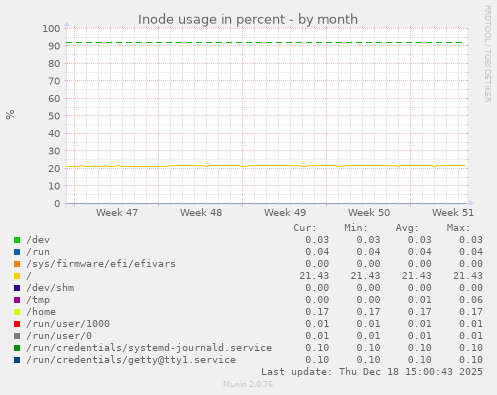This screenshot has width=497, height=395.
Task: Click the Max value 0.06 in the /tmp row
Action: [471, 300]
